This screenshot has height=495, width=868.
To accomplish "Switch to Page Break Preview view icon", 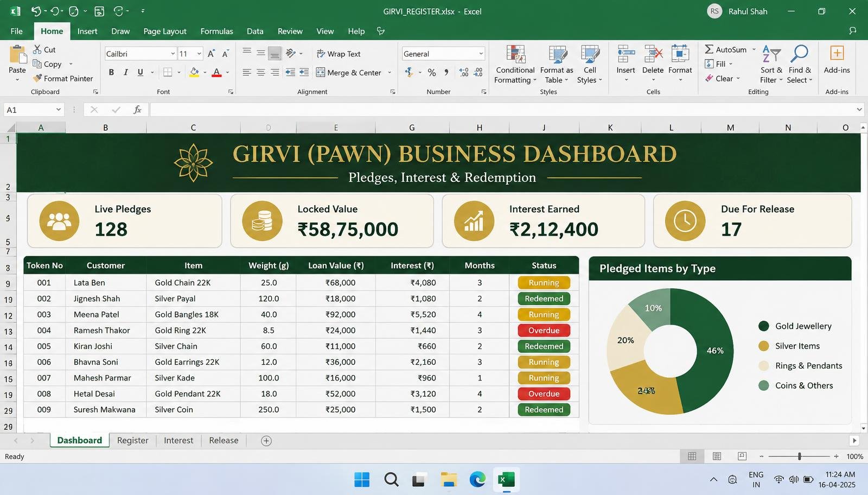I will [x=742, y=456].
